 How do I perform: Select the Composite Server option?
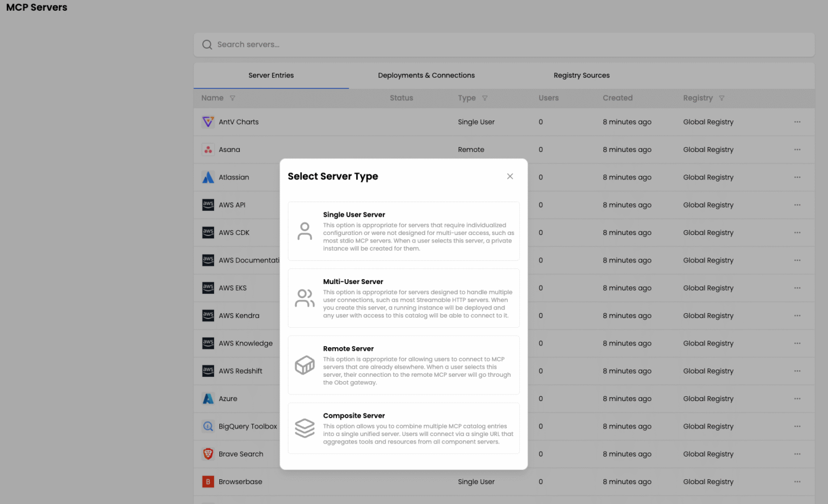click(x=403, y=428)
